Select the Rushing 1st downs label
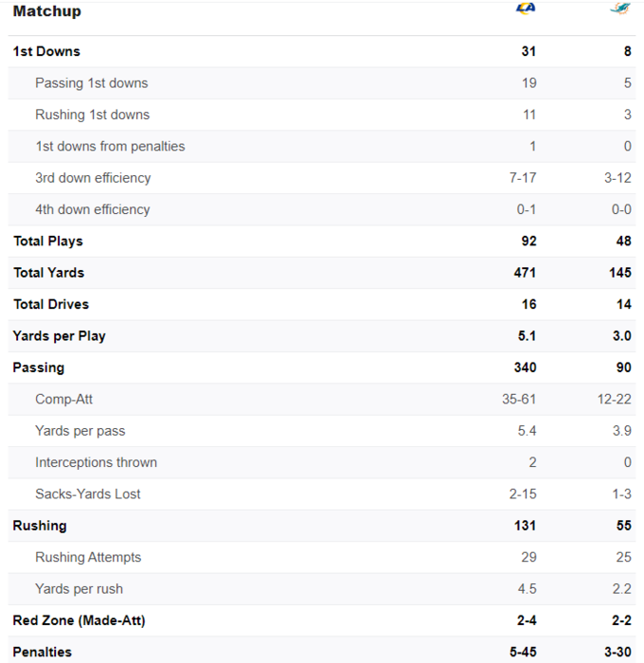The width and height of the screenshot is (644, 663). (x=92, y=115)
